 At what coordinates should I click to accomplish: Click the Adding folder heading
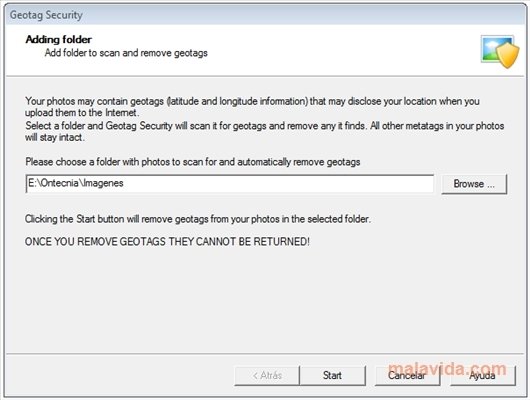tap(58, 40)
